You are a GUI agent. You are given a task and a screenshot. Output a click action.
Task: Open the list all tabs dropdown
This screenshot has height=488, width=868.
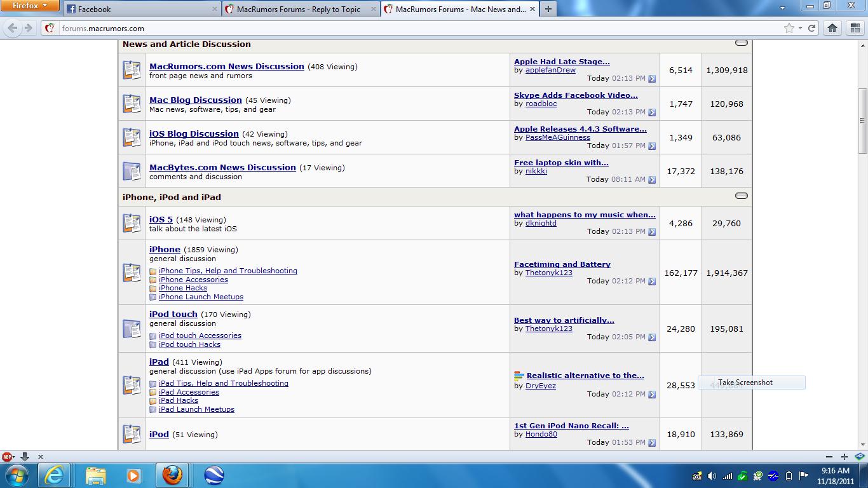coord(782,8)
